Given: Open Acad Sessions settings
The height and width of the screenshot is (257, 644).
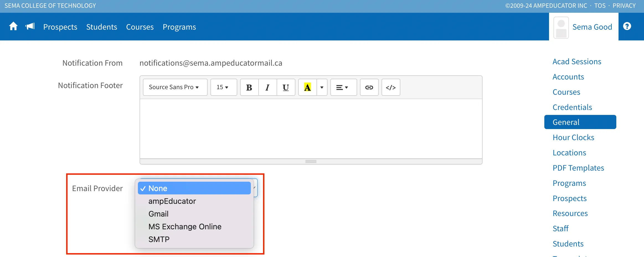Looking at the screenshot, I should click(x=577, y=61).
